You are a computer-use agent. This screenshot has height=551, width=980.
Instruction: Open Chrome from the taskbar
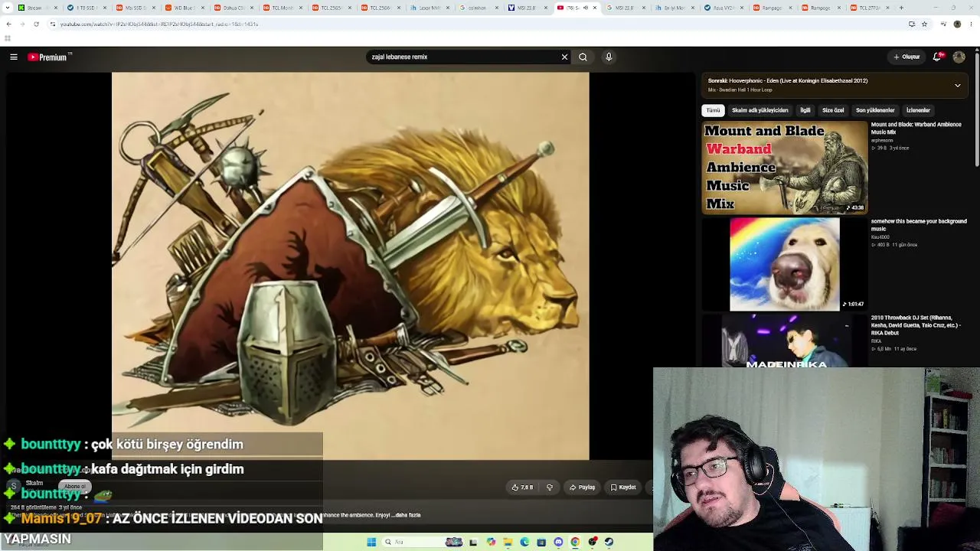[575, 542]
